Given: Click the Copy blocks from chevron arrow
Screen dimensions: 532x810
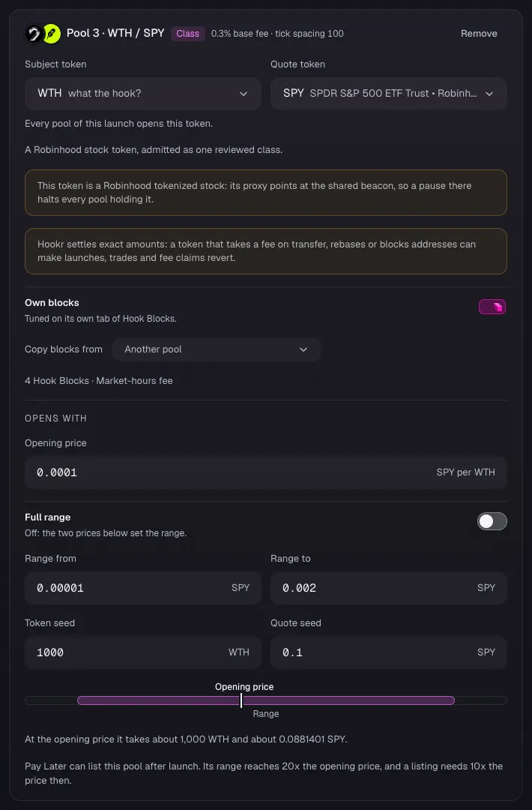Looking at the screenshot, I should click(x=303, y=349).
